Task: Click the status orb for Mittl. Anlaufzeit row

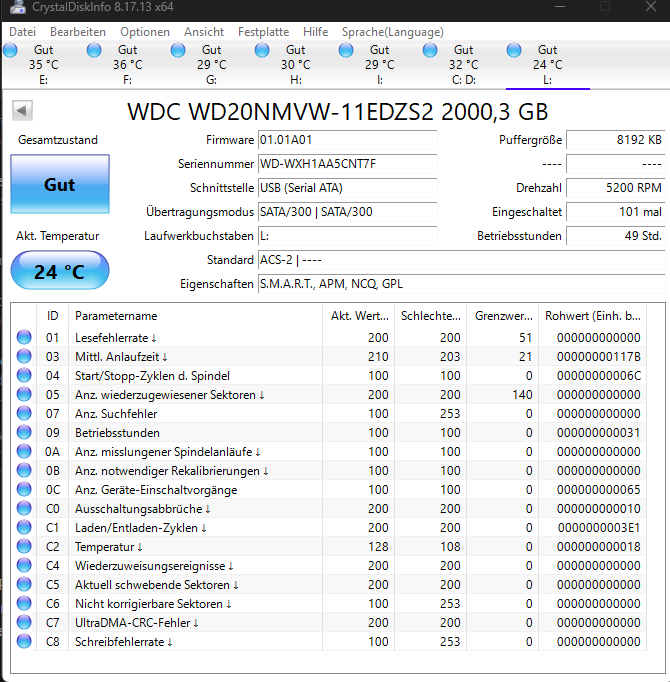Action: (24, 356)
